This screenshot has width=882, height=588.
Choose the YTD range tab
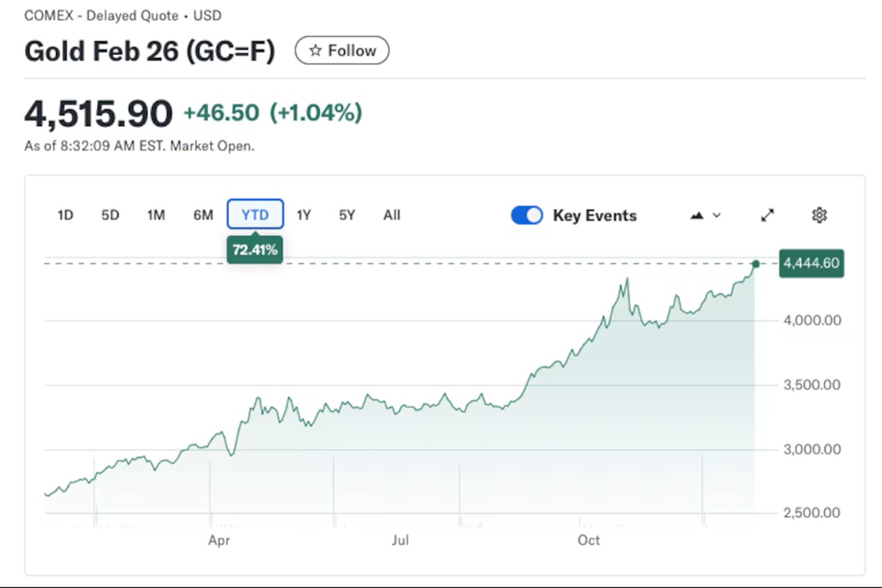coord(255,215)
